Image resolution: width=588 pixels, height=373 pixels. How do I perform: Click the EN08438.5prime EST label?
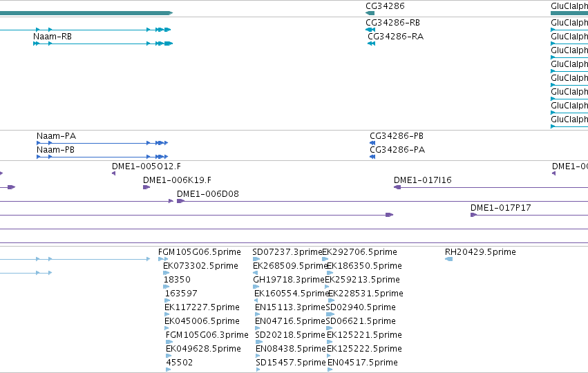click(x=291, y=349)
